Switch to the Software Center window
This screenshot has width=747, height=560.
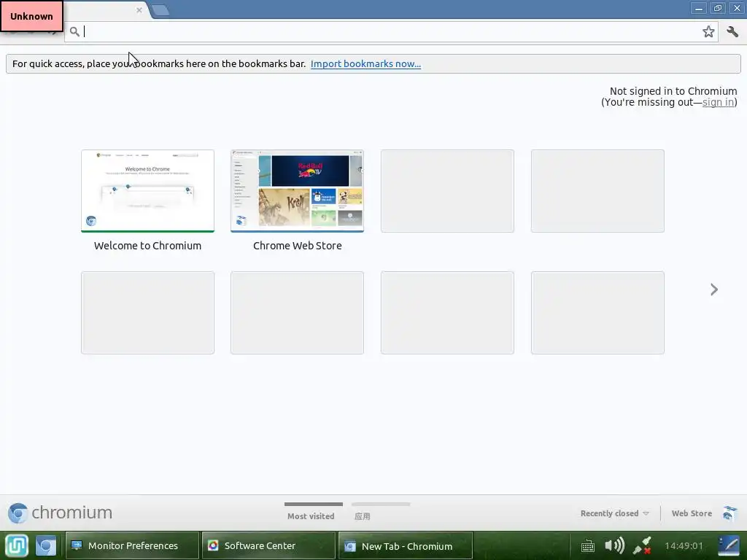point(268,545)
